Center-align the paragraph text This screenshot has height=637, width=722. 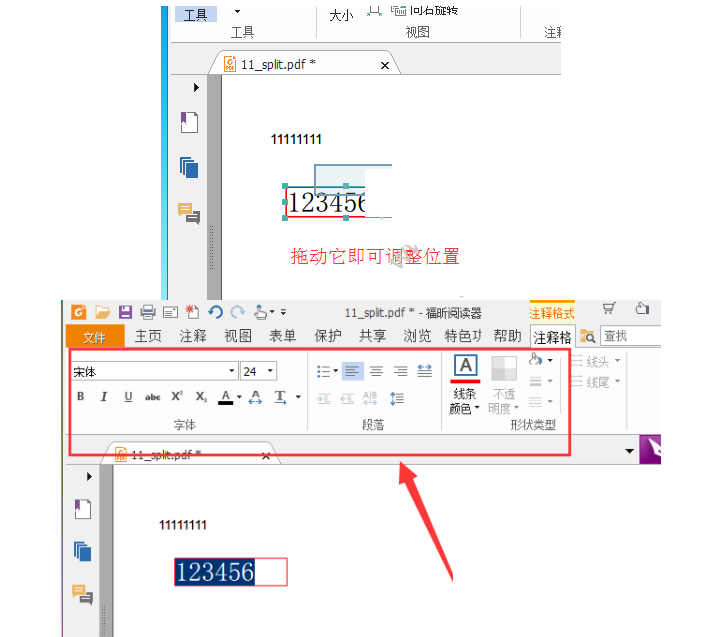click(x=376, y=371)
